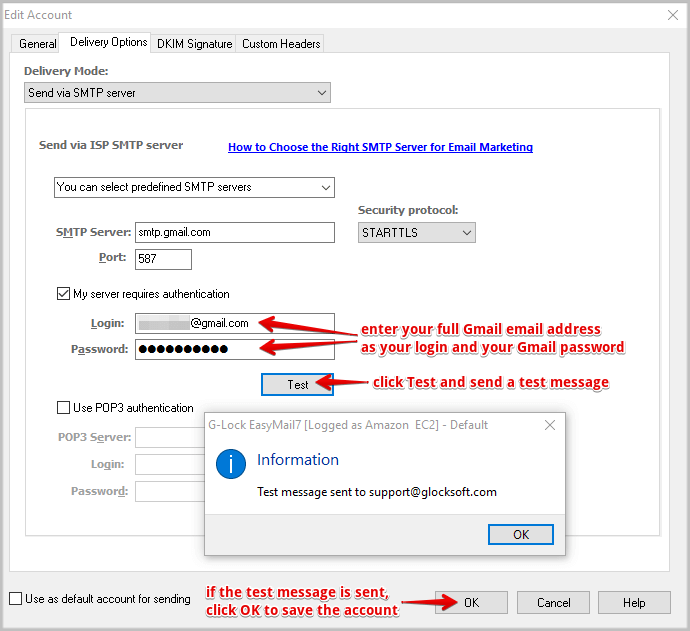Open the DKIM Signature tab

194,44
